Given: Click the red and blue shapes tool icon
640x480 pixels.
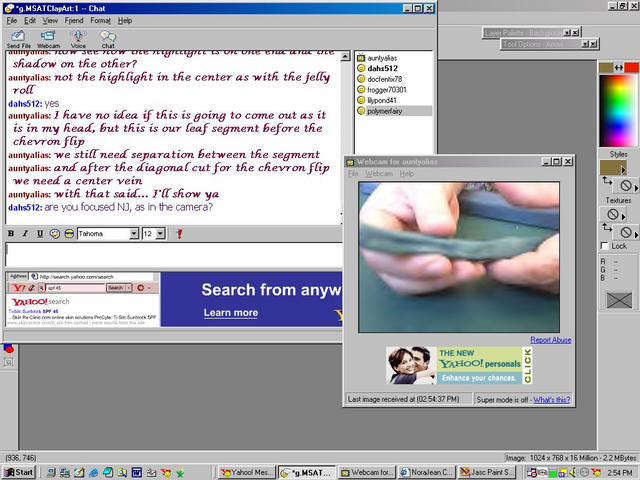Looking at the screenshot, I should 9,349.
